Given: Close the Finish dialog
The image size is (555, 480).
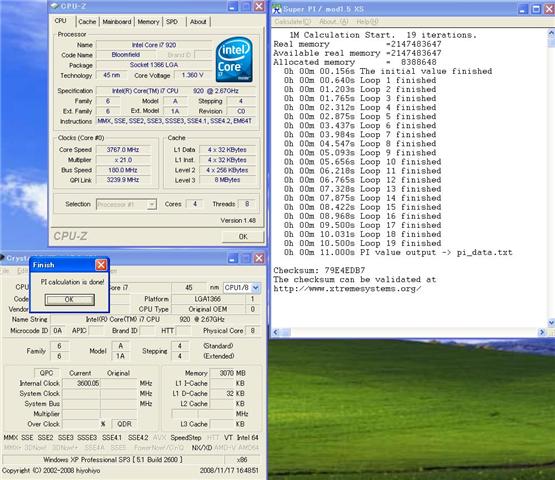Looking at the screenshot, I should click(101, 265).
